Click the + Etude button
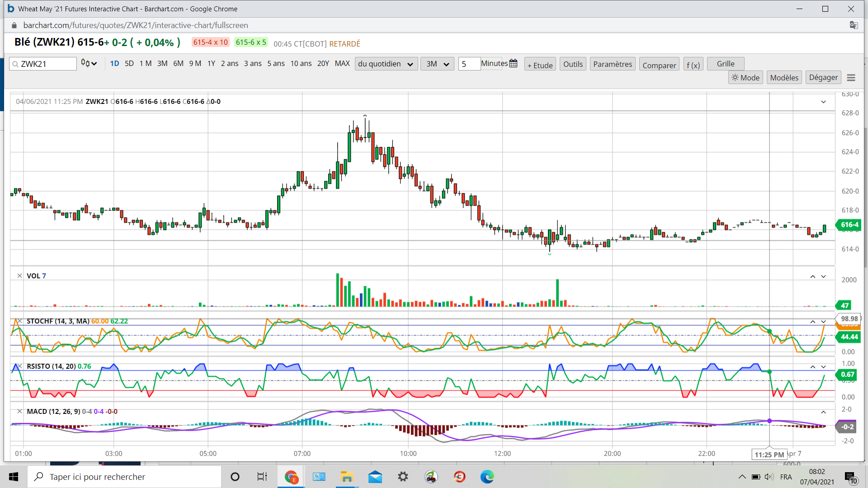This screenshot has height=488, width=868. coord(540,65)
